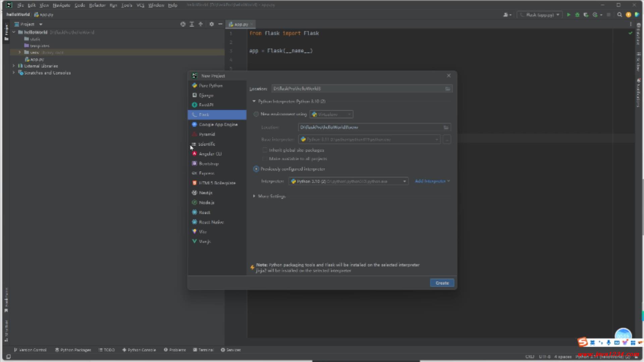
Task: Expand External Libraries node
Action: 14,66
